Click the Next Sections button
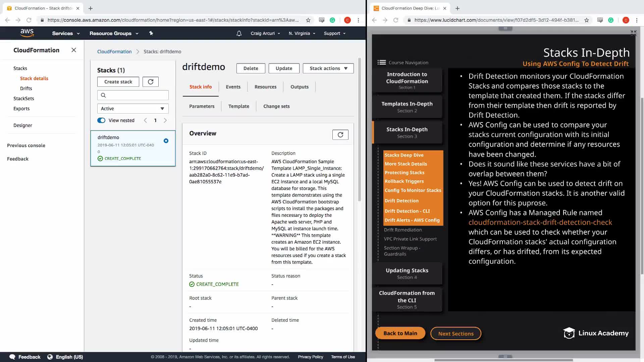Viewport: 644px width, 362px height. (455, 334)
